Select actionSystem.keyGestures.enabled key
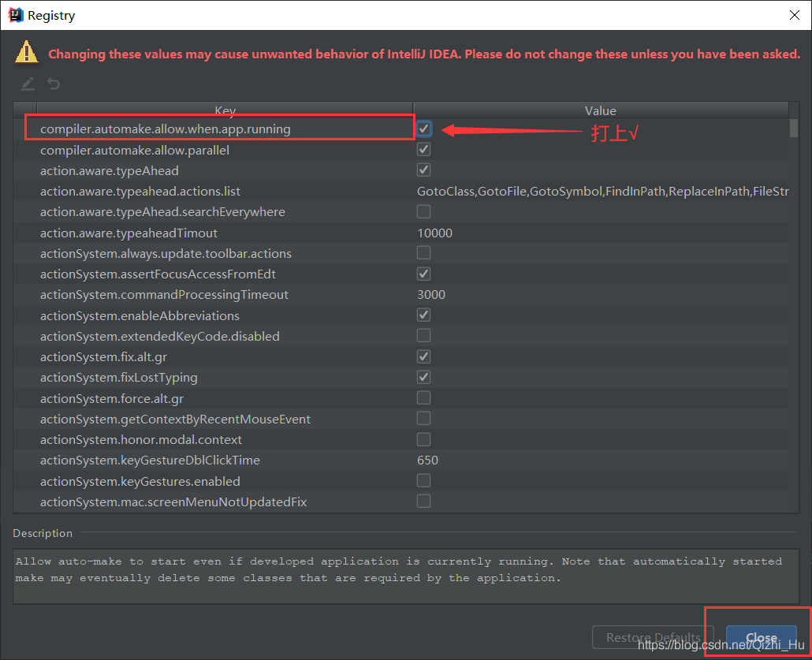 point(140,481)
